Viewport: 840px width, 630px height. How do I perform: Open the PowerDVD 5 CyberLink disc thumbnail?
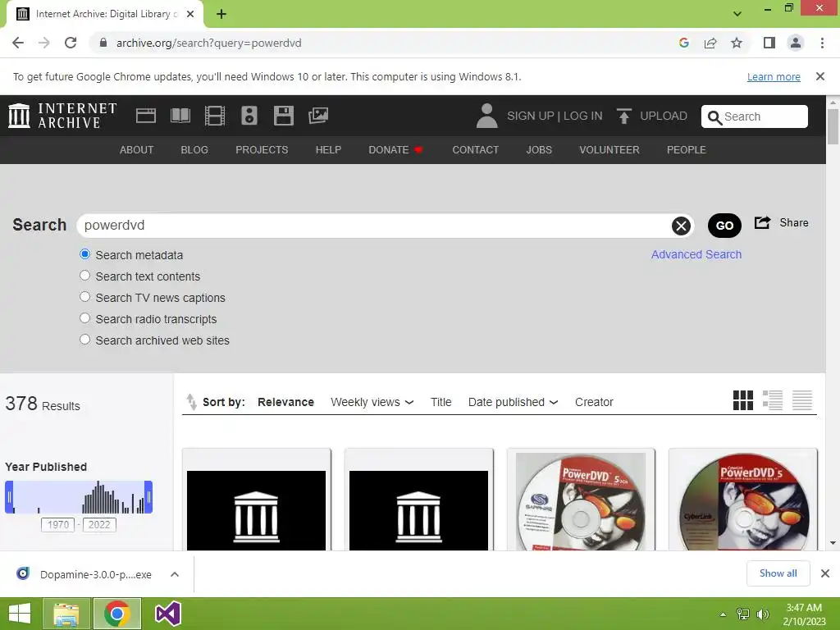pos(743,500)
